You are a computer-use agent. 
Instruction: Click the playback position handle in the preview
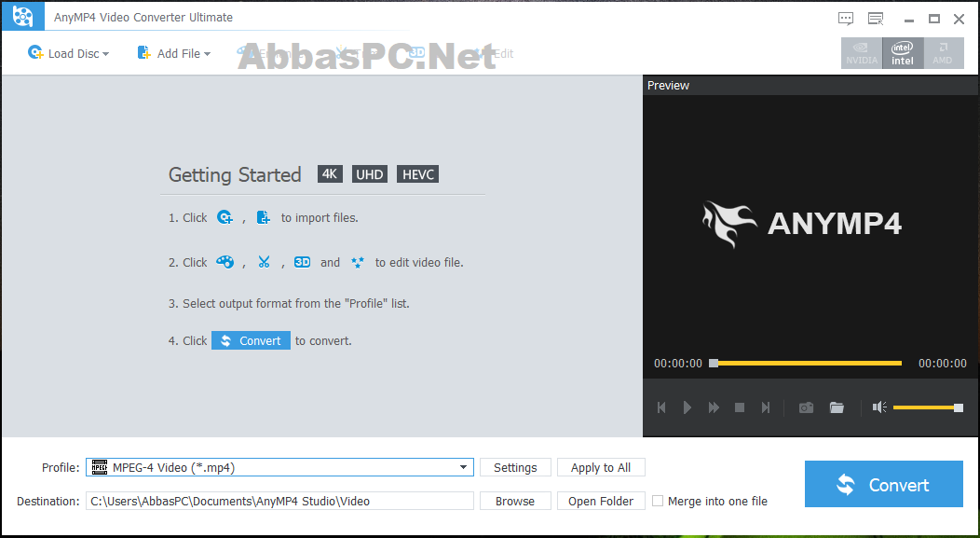(x=714, y=363)
